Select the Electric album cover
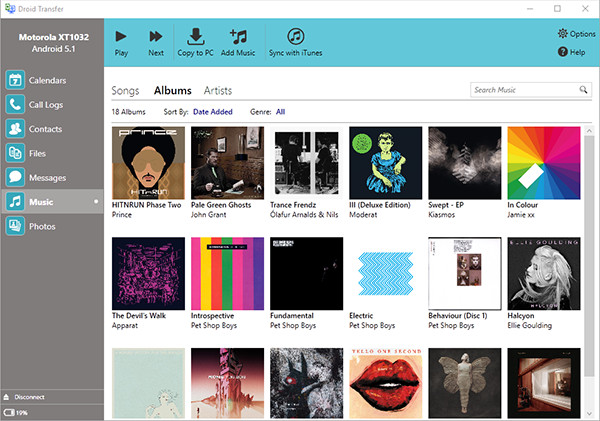The image size is (600, 421). point(386,274)
